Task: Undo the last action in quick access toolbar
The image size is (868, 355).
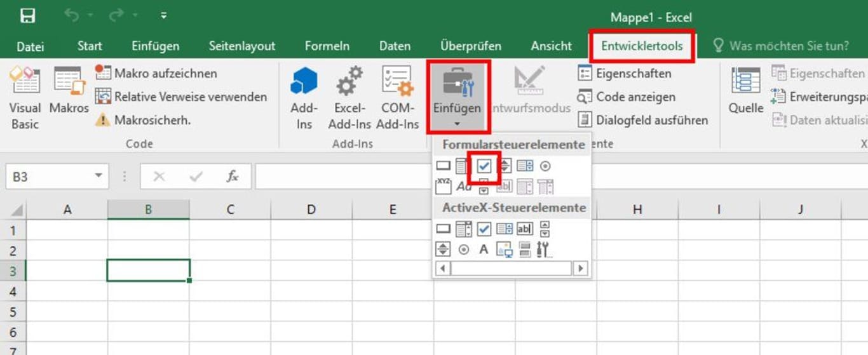Action: click(x=71, y=16)
